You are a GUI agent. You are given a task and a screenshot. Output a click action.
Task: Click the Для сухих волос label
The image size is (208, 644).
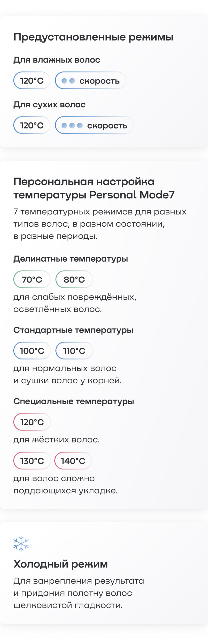pos(50,105)
